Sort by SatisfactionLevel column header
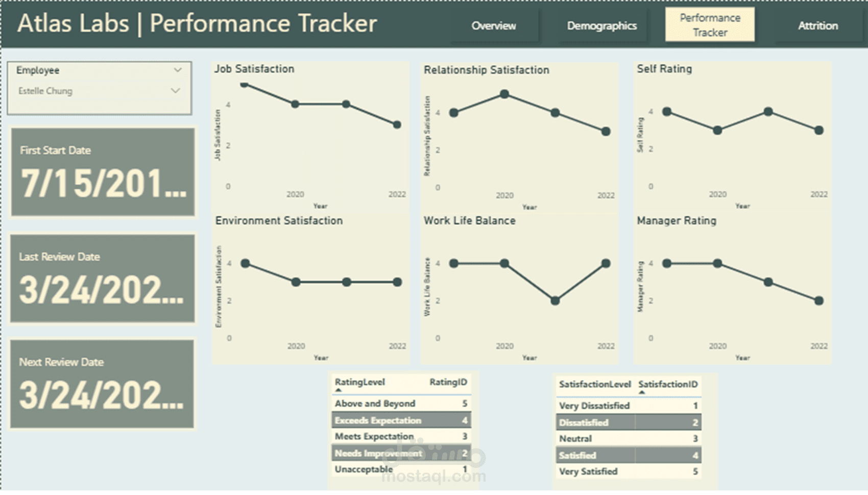The height and width of the screenshot is (495, 868). [x=595, y=384]
